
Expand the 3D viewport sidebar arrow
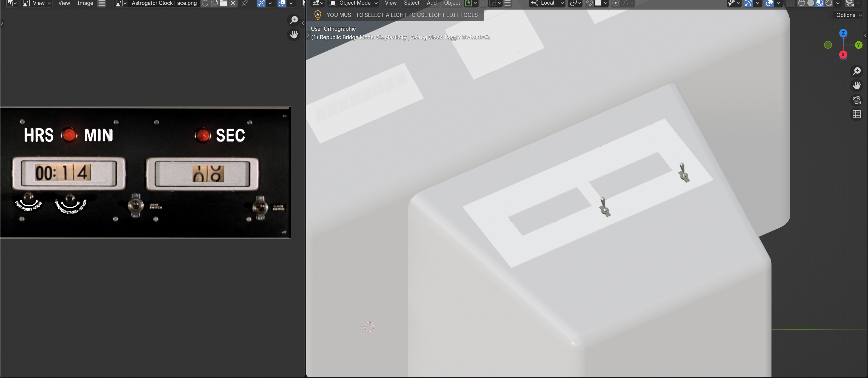pos(865,35)
